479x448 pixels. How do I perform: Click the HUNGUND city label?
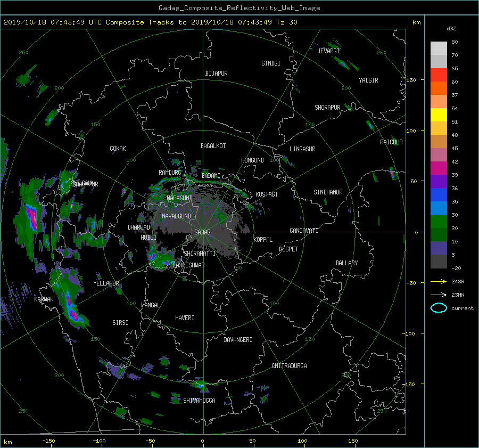[252, 160]
